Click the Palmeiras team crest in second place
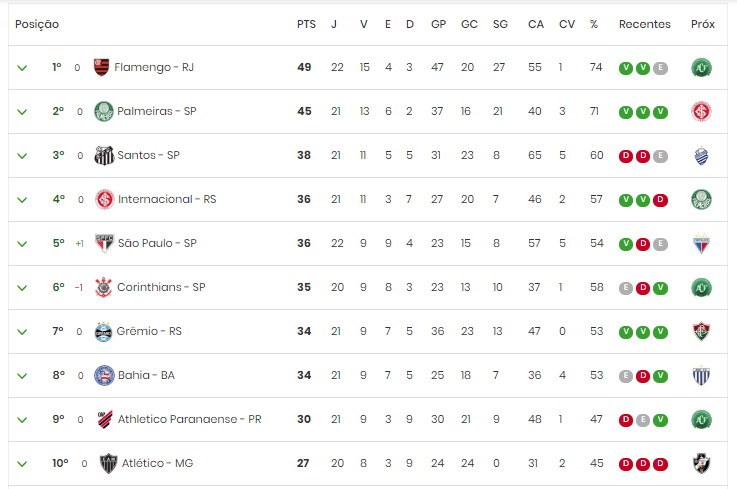This screenshot has width=737, height=489. pos(104,111)
